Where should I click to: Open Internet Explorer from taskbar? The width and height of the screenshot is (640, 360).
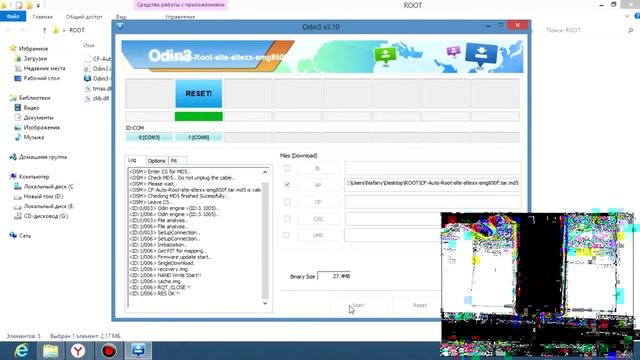[21, 351]
